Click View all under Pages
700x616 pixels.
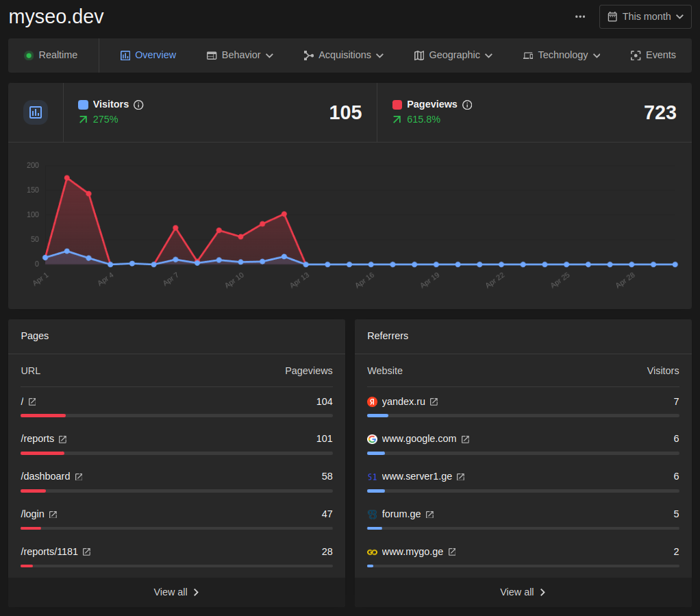point(176,592)
